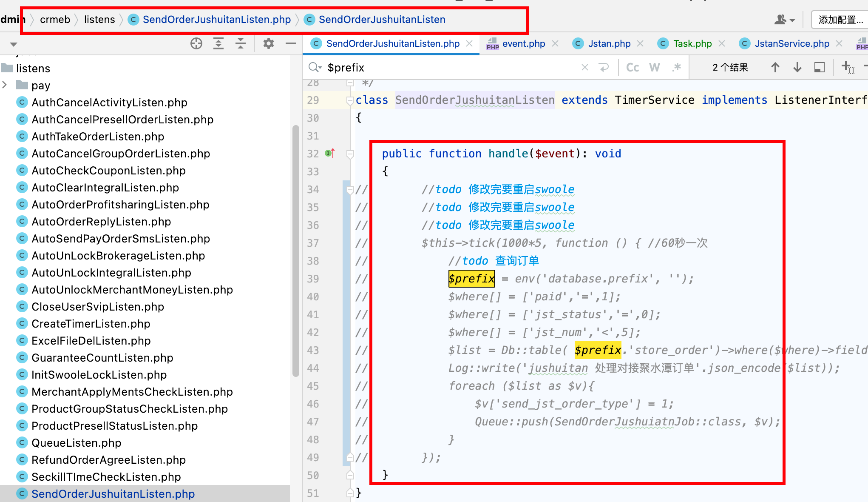Screen dimensions: 868x502
Task: Click the highlighted $prefix on line 39
Action: 471,279
